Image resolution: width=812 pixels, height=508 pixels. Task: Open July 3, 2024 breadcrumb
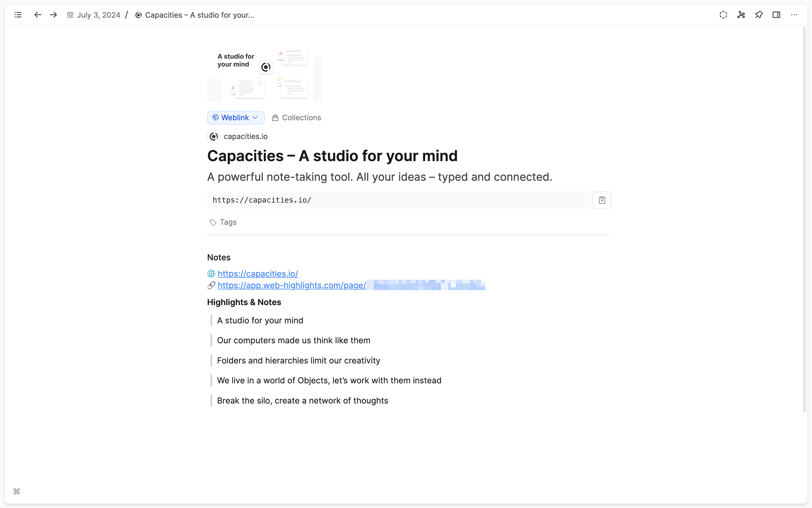pos(94,15)
